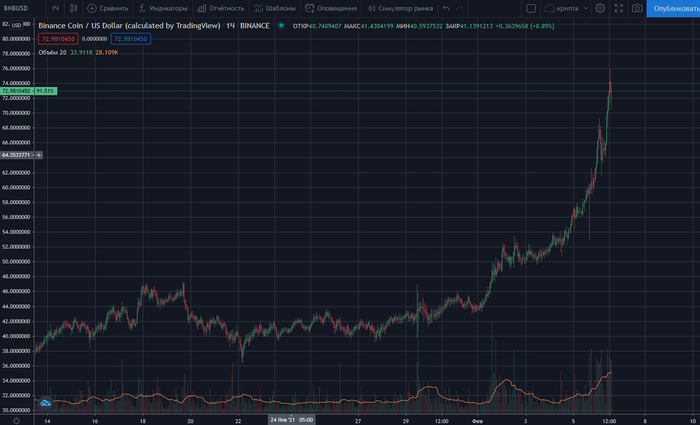Click the TradingView cloud logo icon
The image size is (700, 425).
(46, 403)
